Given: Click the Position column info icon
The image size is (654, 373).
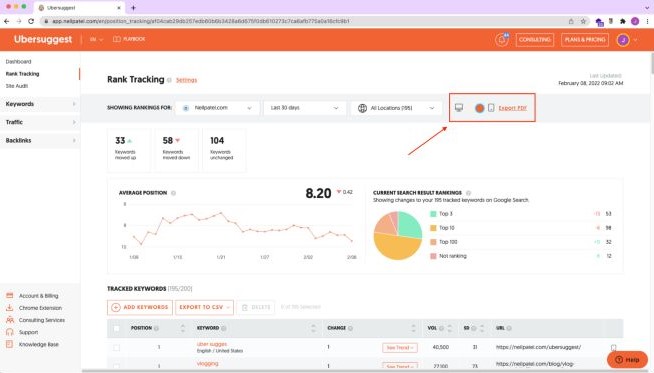Looking at the screenshot, I should click(156, 329).
